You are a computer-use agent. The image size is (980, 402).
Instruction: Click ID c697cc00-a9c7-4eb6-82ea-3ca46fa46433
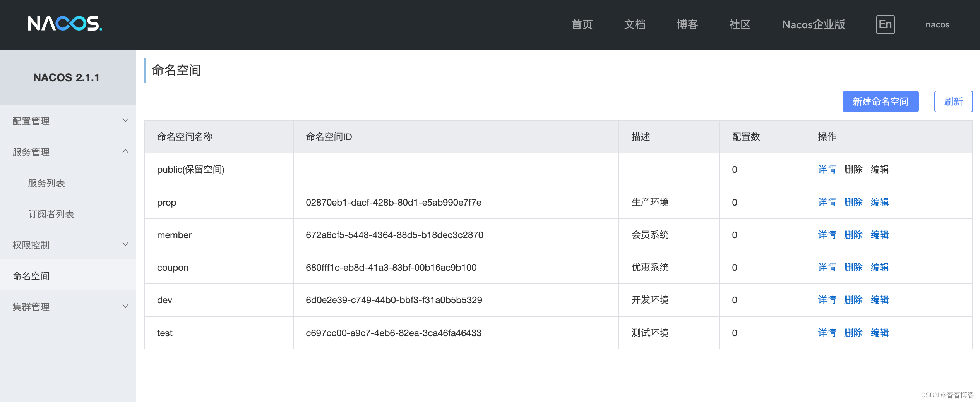coord(394,333)
